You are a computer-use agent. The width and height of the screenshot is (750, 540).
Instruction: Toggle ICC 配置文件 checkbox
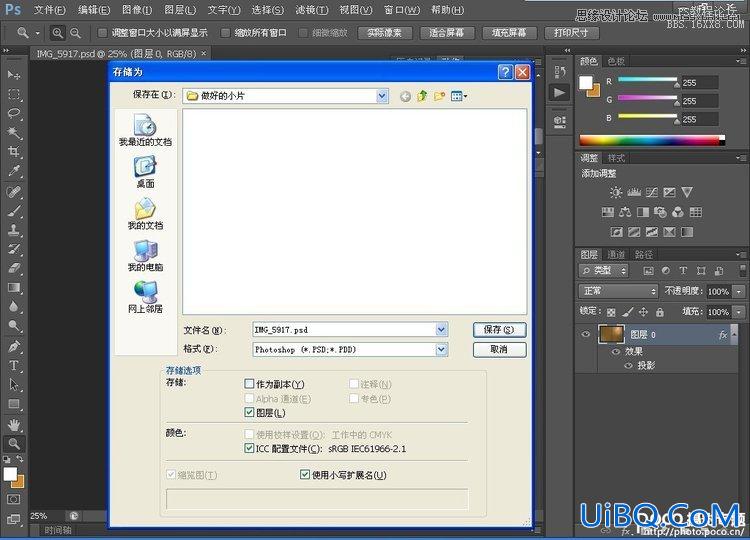(x=249, y=448)
